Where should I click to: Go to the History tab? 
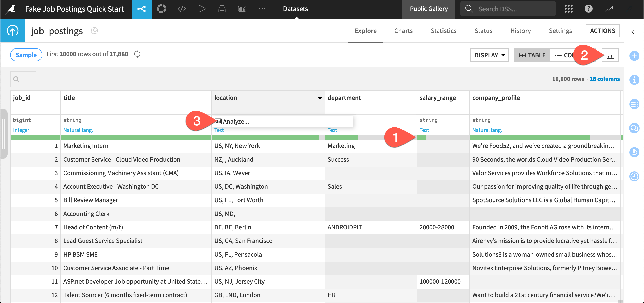[520, 31]
